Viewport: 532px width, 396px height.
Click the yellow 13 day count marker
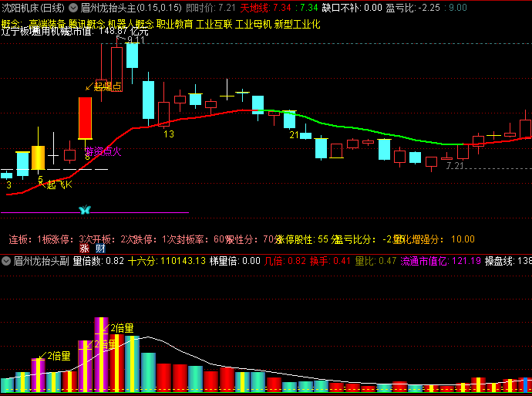169,134
